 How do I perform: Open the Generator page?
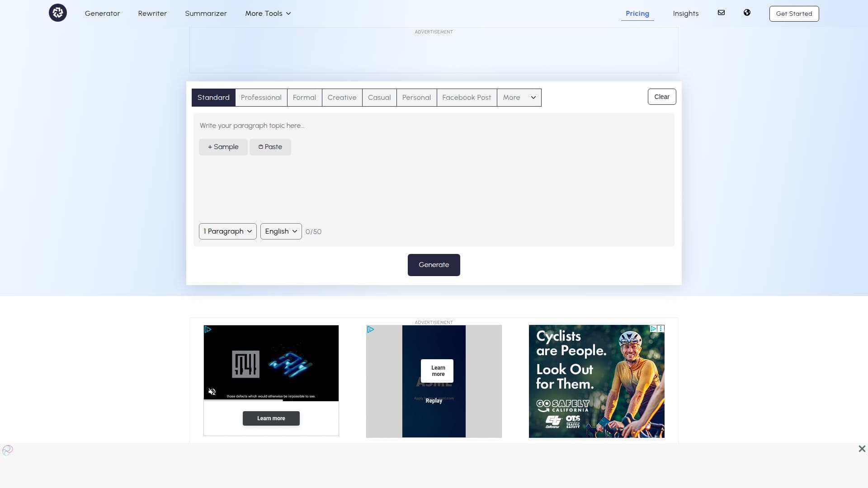pos(103,14)
